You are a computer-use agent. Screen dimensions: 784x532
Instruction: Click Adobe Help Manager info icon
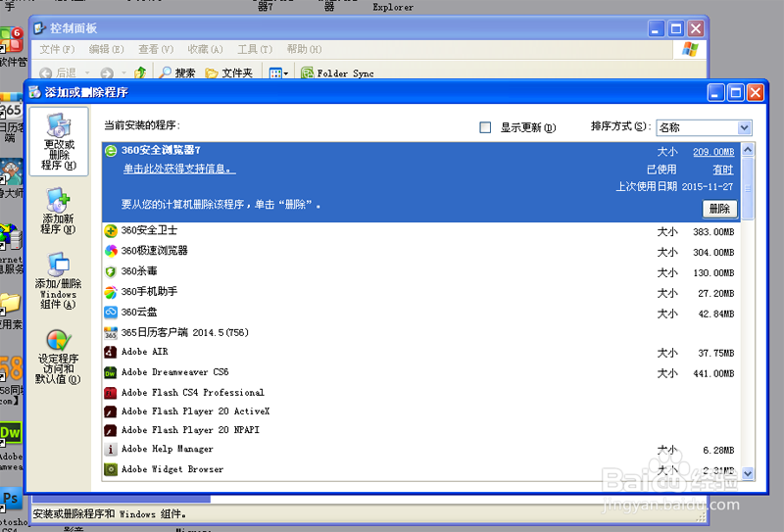click(x=111, y=449)
